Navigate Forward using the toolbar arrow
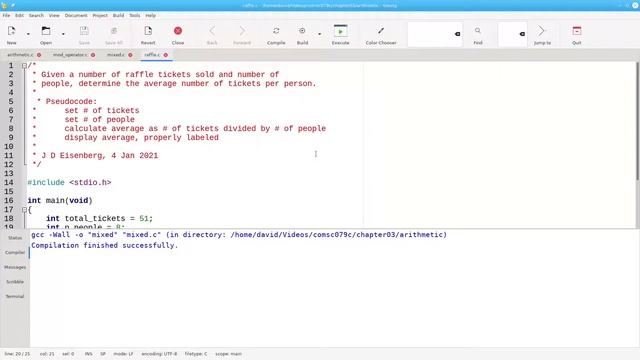 coord(242,31)
